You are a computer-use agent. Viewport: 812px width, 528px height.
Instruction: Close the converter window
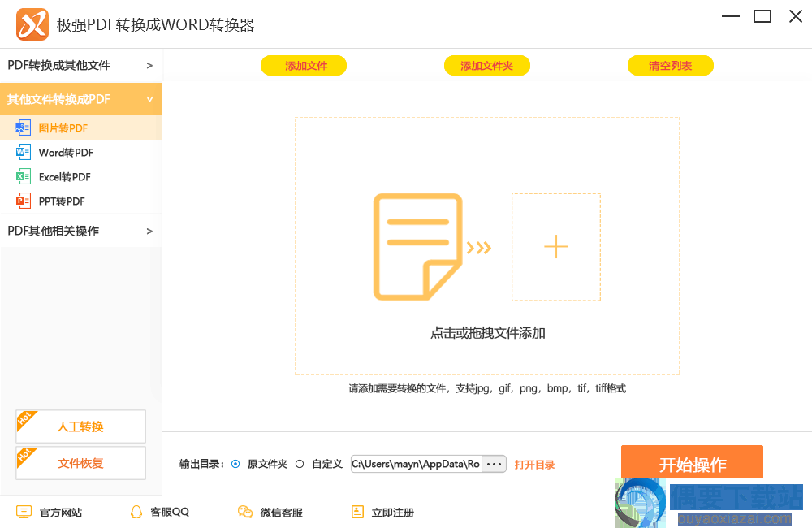(796, 16)
